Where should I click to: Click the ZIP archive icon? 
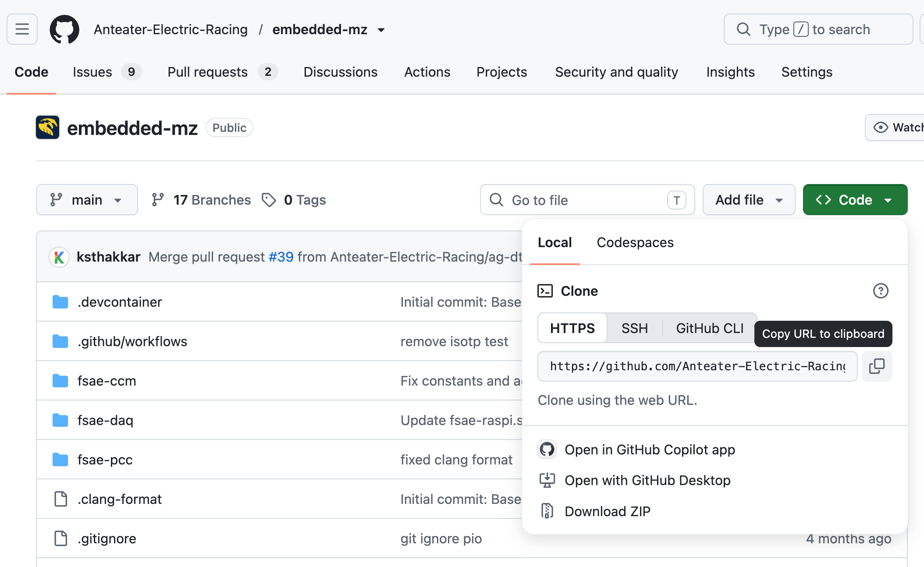coord(547,511)
